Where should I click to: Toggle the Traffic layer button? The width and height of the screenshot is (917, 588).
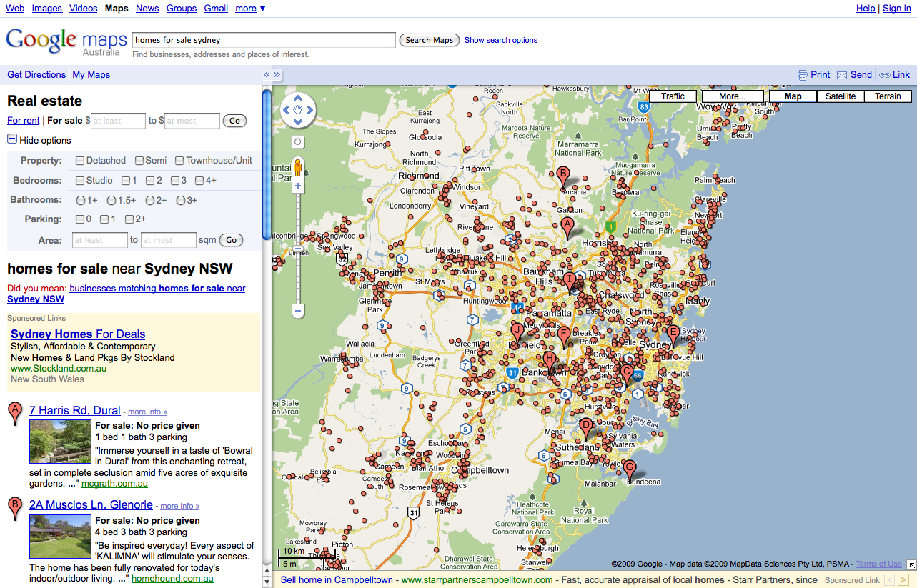tap(673, 96)
